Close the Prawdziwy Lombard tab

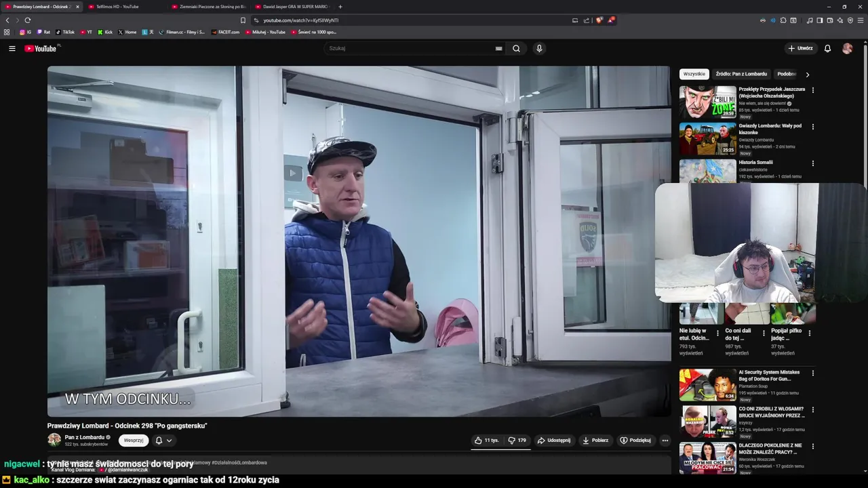[x=77, y=7]
